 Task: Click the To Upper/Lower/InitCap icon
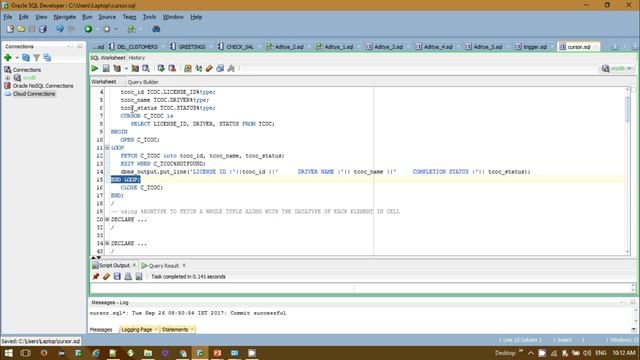[x=199, y=69]
